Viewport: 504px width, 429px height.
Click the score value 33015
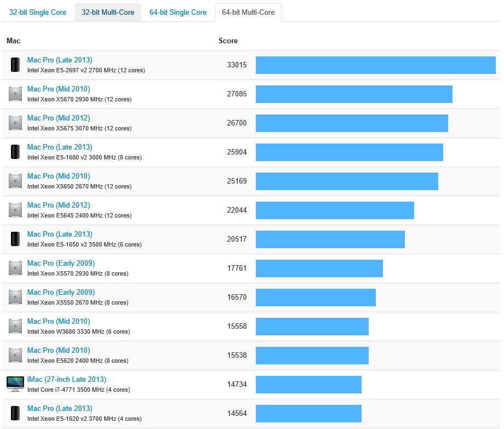[237, 65]
